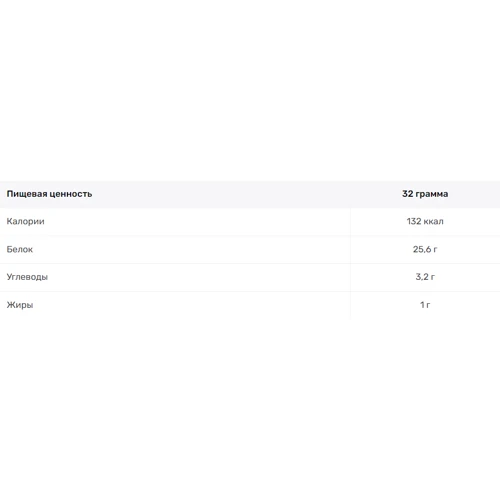The height and width of the screenshot is (500, 500).
Task: Select the '25,6 г' protein value
Action: click(x=425, y=249)
